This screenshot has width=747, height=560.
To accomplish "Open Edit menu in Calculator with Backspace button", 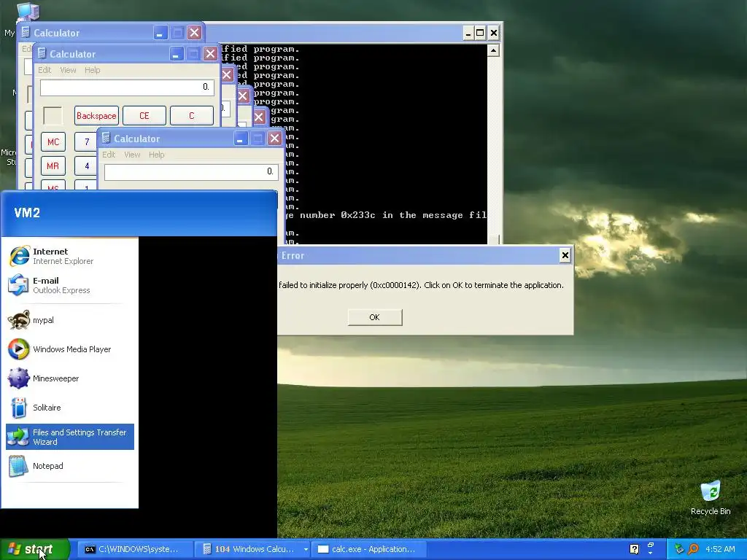I will tap(44, 70).
